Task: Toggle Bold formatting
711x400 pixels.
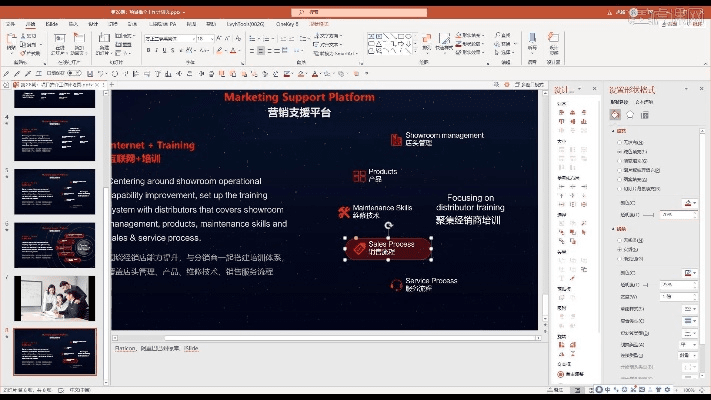Action: (148, 51)
